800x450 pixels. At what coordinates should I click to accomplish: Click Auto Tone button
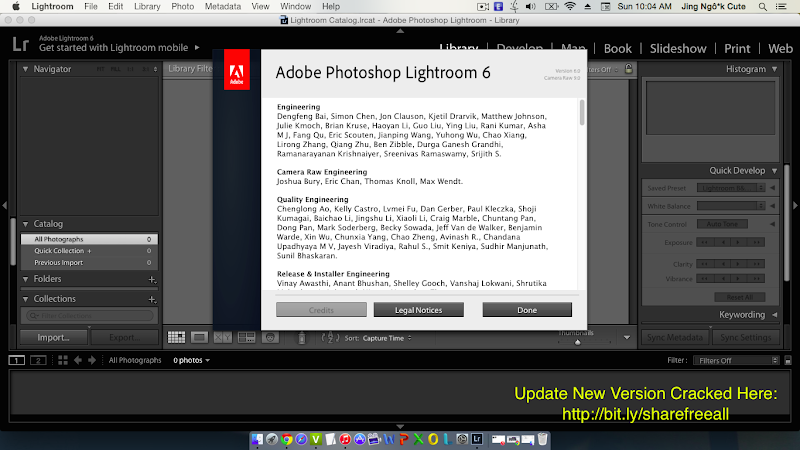pos(722,224)
